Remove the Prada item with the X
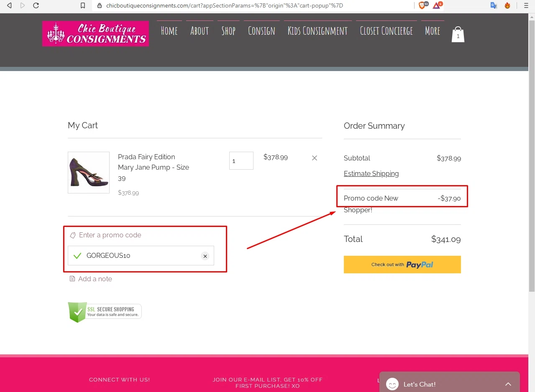Viewport: 535px width, 392px height. [315, 158]
